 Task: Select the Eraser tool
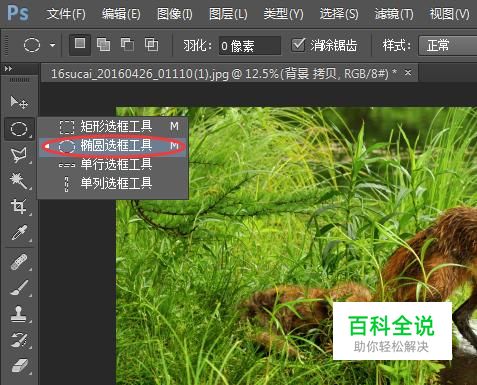pos(19,365)
